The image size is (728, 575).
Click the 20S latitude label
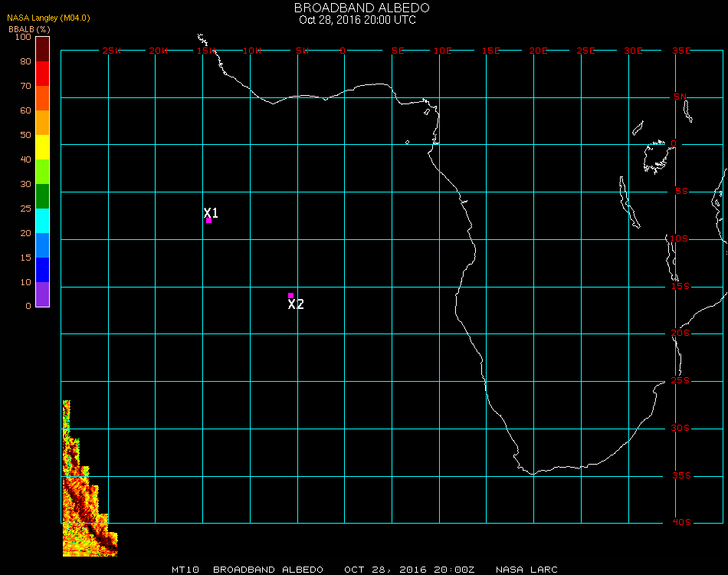[680, 333]
